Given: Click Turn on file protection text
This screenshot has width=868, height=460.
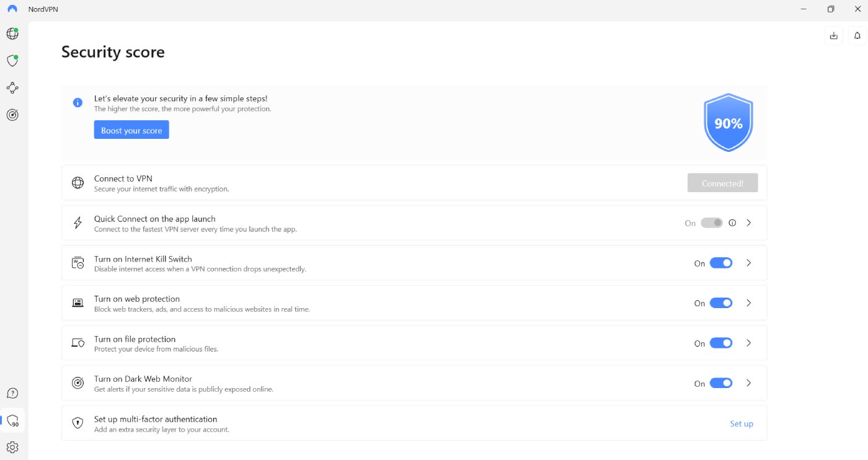Looking at the screenshot, I should [x=135, y=339].
